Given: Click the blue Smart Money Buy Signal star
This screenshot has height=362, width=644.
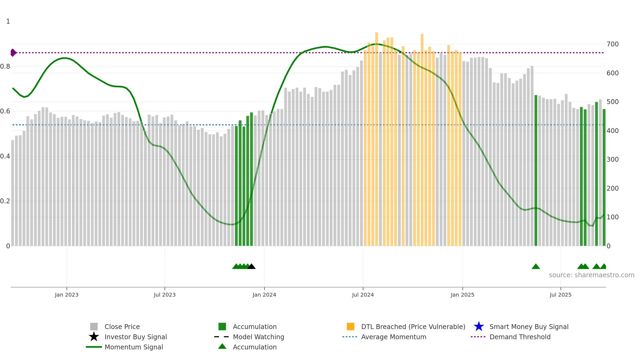Looking at the screenshot, I should point(479,327).
